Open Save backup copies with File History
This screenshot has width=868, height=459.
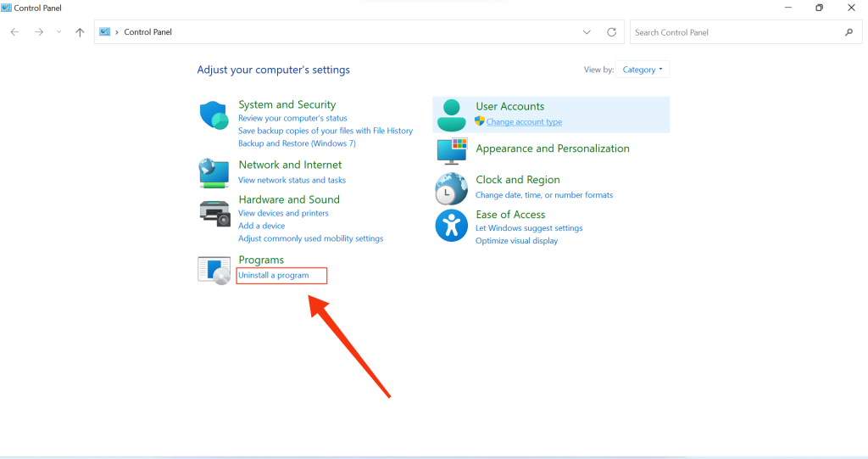tap(325, 131)
